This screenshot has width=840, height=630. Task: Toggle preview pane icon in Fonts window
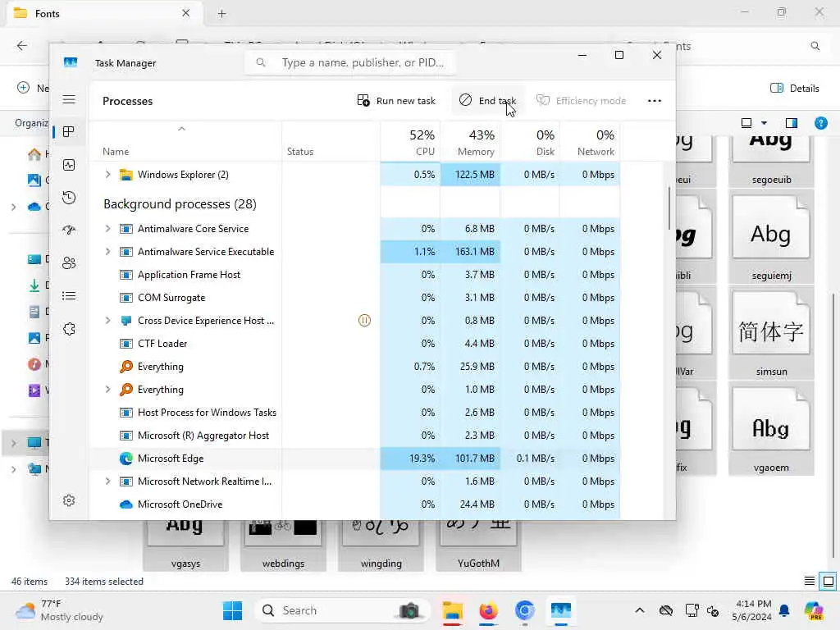pyautogui.click(x=791, y=123)
